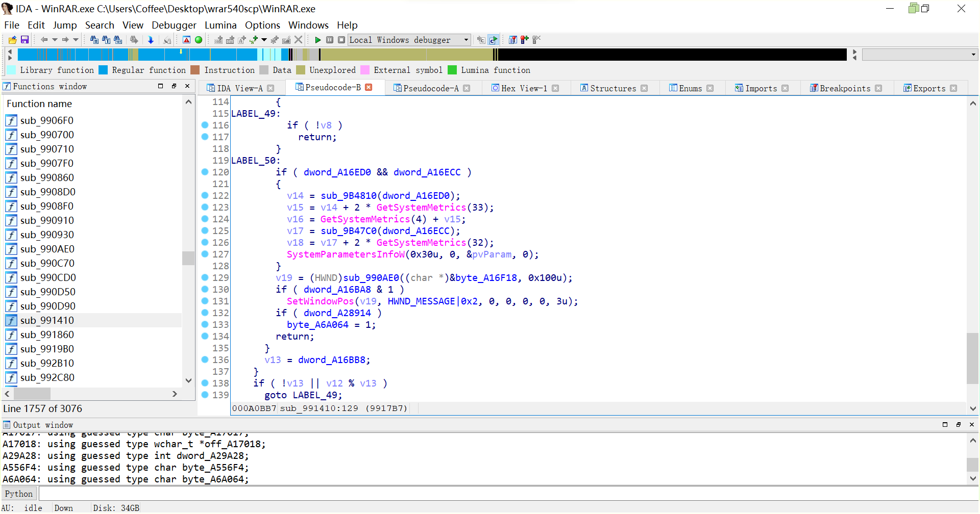980x514 pixels.
Task: Click the blue down-arrow jump icon
Action: coord(151,40)
